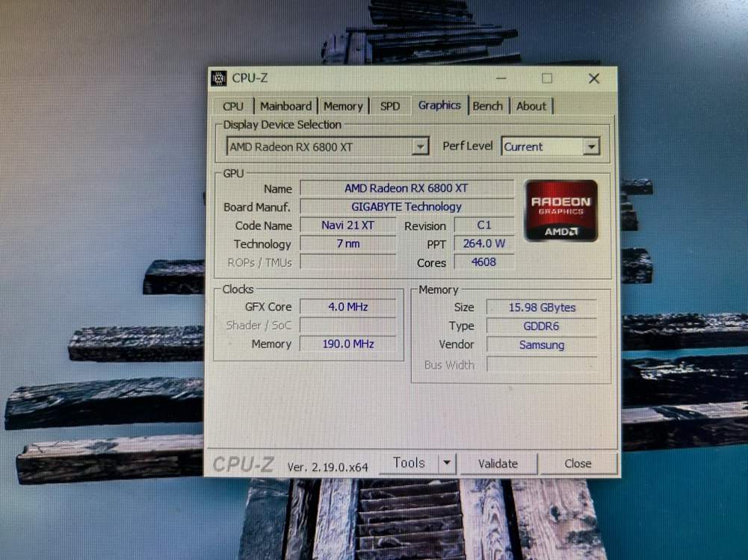The height and width of the screenshot is (560, 748).
Task: Click the 7 nm technology value
Action: pos(347,243)
